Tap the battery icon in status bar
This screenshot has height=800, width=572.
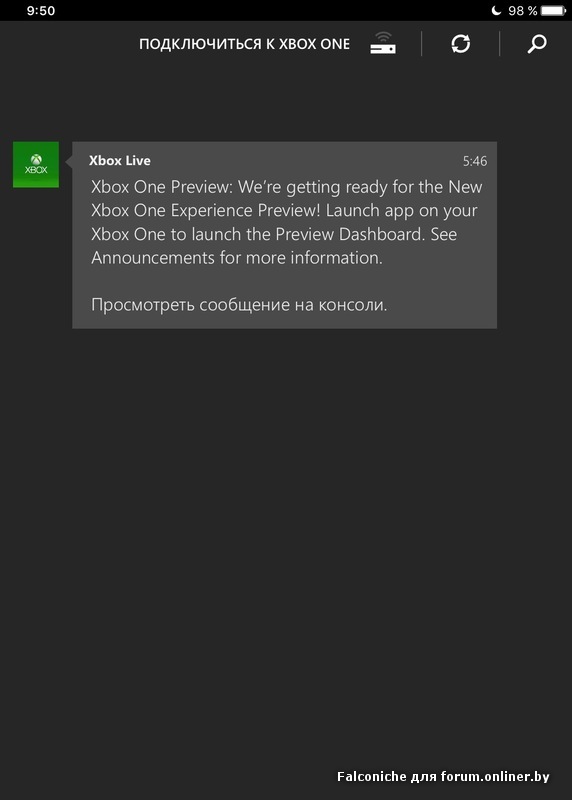553,10
